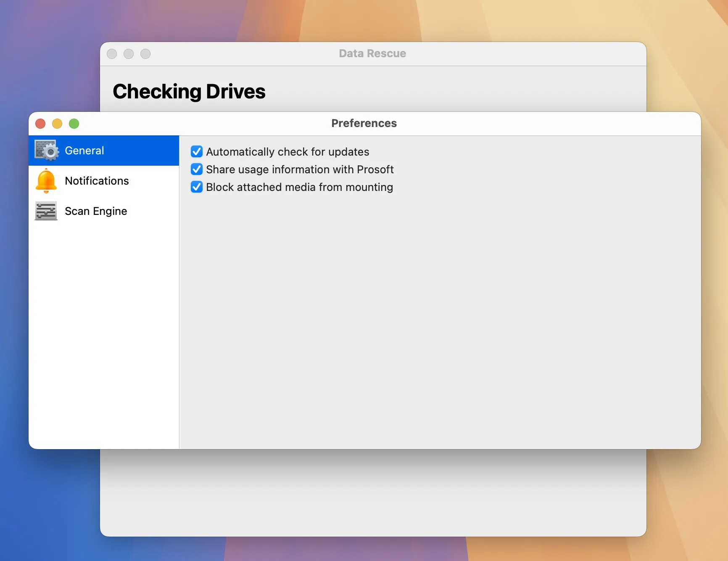Click Data Rescue window's dimmed close button
Screen dimensions: 728x561
[x=112, y=54]
